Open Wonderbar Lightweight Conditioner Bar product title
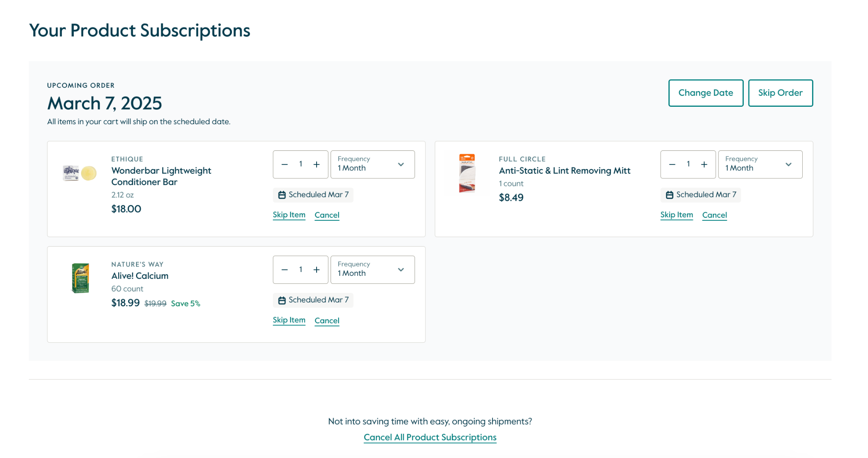The width and height of the screenshot is (868, 458). click(x=161, y=176)
